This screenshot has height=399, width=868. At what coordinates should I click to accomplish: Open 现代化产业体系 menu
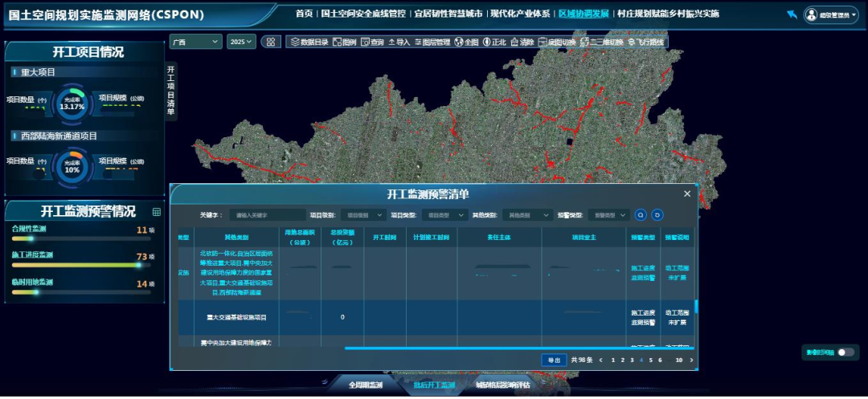tap(520, 14)
